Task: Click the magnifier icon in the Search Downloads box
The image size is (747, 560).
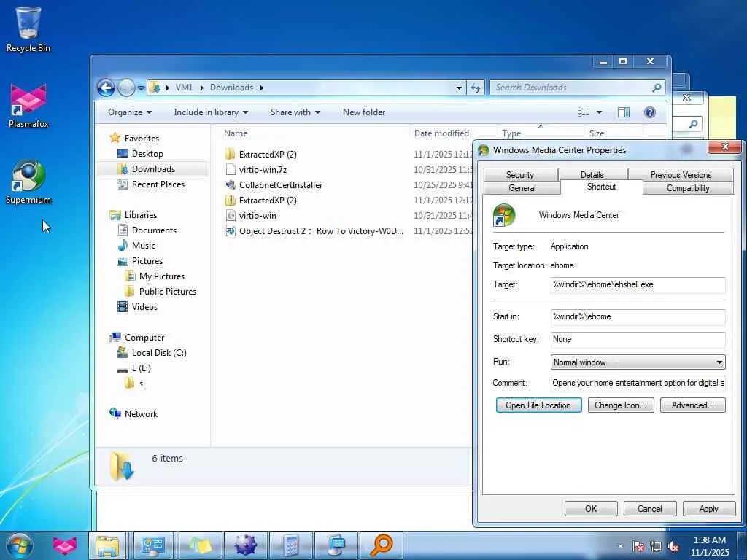Action: point(657,87)
